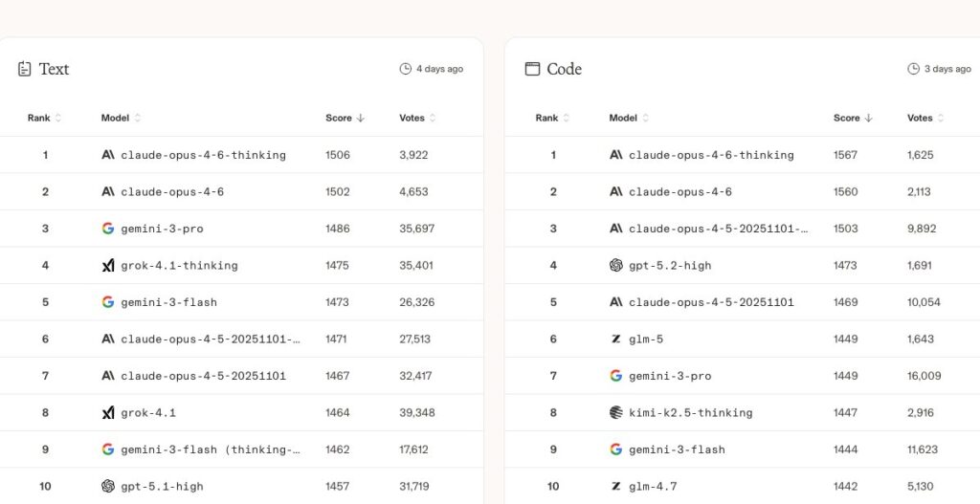Click the Code leaderboard window icon
980x504 pixels.
(x=532, y=69)
